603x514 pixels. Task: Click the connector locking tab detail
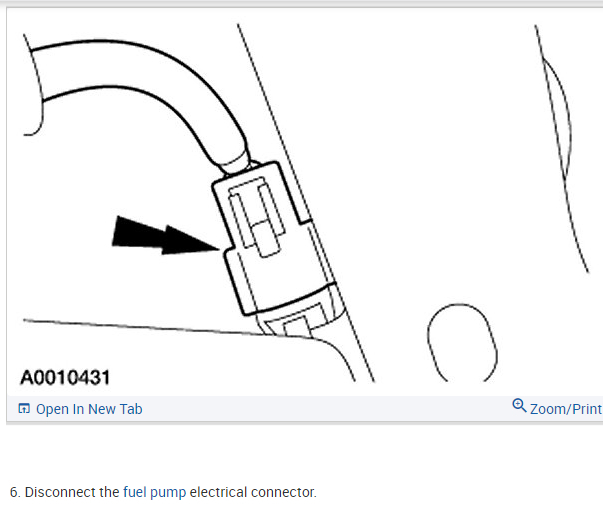pyautogui.click(x=257, y=216)
